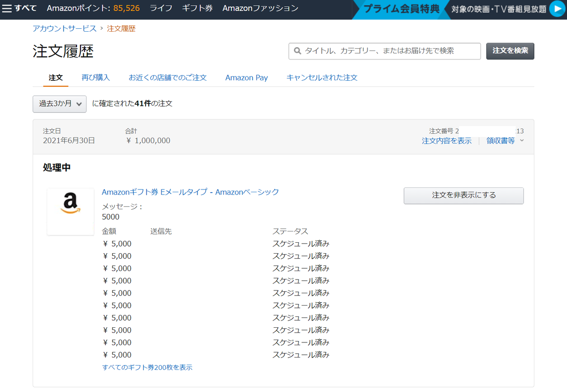Open Amazonファッション nav link
The image size is (567, 392).
pos(260,9)
